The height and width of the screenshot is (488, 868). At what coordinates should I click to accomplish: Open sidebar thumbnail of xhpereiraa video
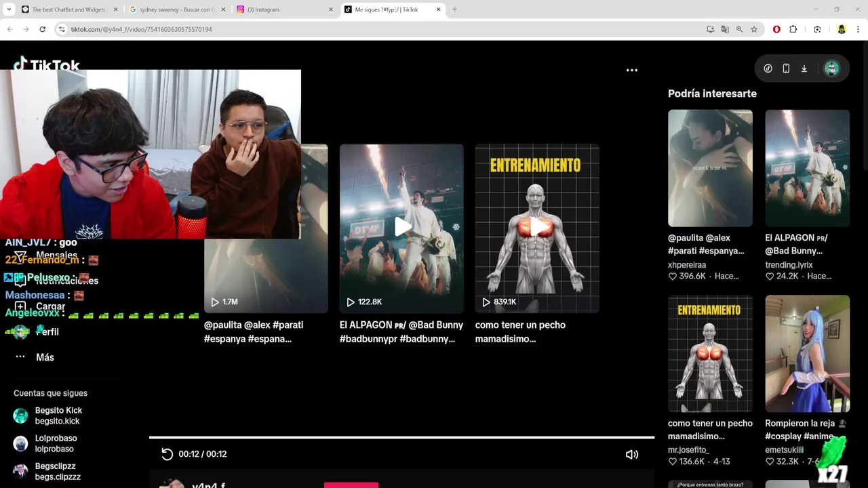coord(710,168)
